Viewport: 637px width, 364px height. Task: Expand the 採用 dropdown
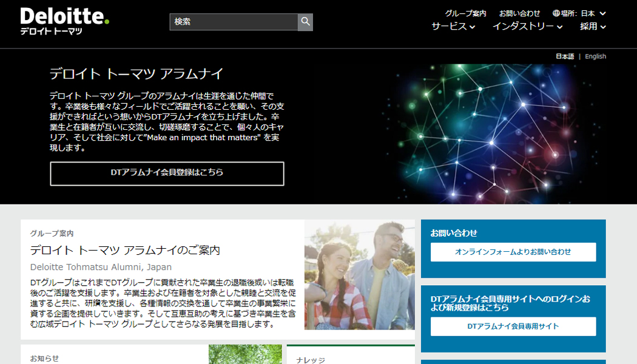tap(592, 27)
